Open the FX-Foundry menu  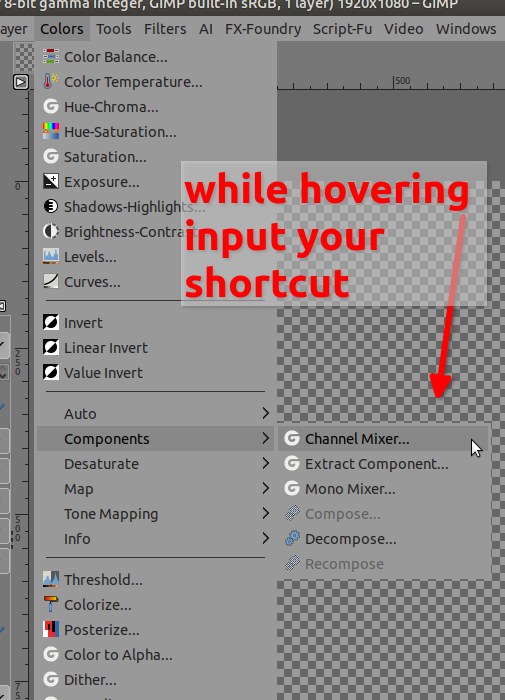263,29
